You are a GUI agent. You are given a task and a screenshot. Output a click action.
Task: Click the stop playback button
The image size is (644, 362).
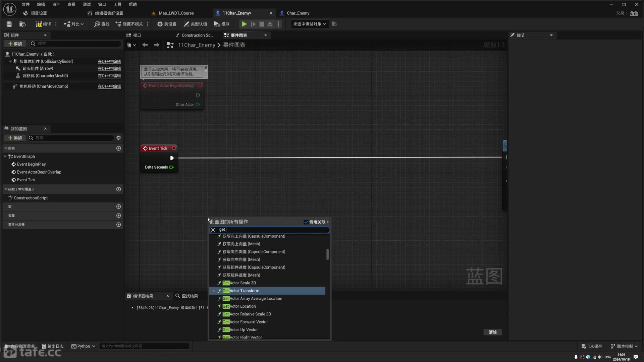tap(262, 24)
